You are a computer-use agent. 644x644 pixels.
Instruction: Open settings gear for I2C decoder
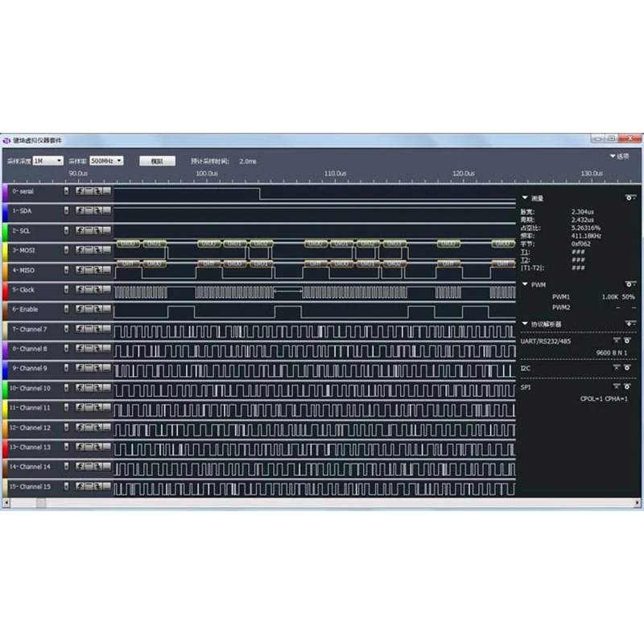(627, 368)
